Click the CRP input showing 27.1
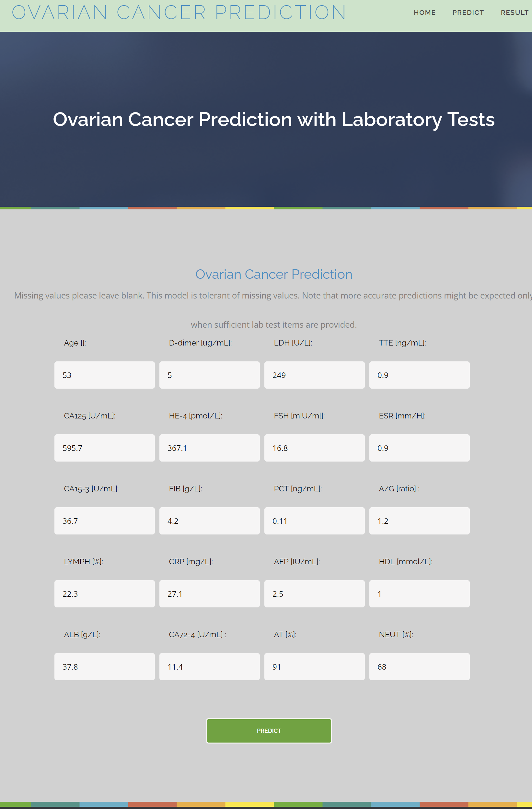The width and height of the screenshot is (532, 809). coord(209,593)
